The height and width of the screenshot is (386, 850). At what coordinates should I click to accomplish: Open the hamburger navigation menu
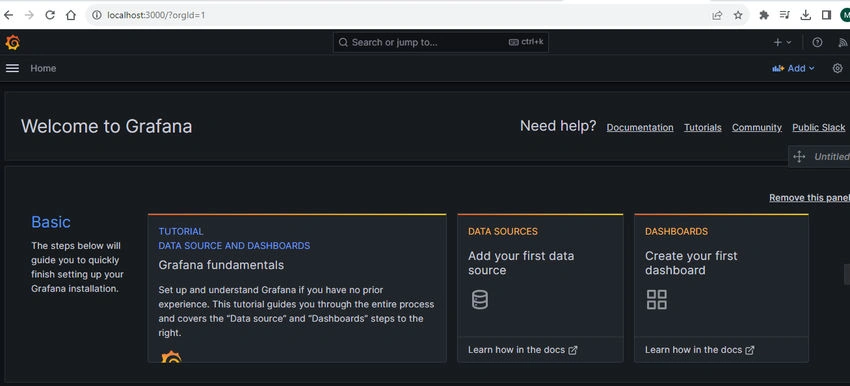[12, 68]
